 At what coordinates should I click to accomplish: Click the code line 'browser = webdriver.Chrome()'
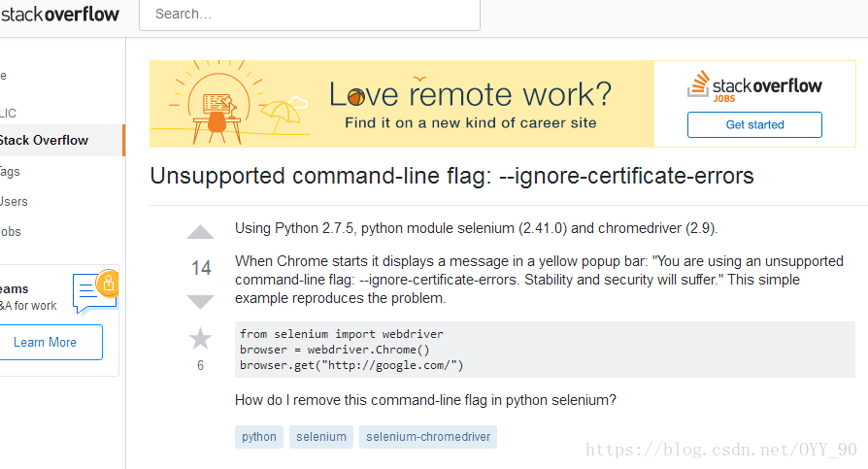(x=334, y=350)
